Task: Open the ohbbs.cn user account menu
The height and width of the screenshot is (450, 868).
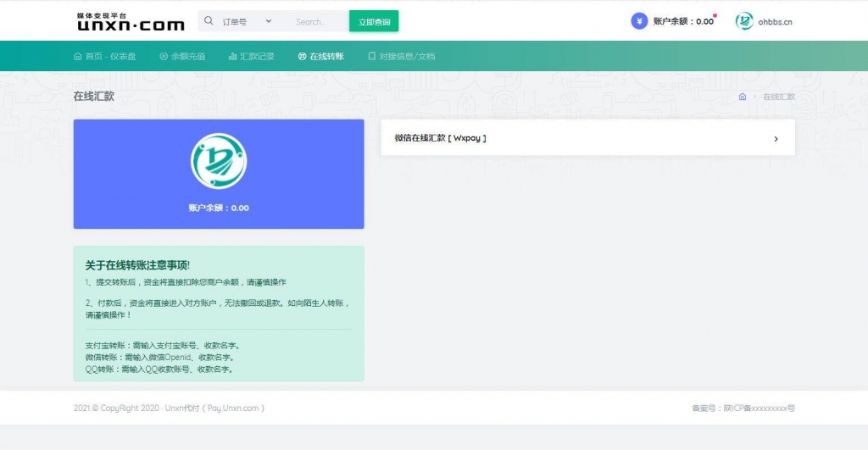Action: point(776,22)
